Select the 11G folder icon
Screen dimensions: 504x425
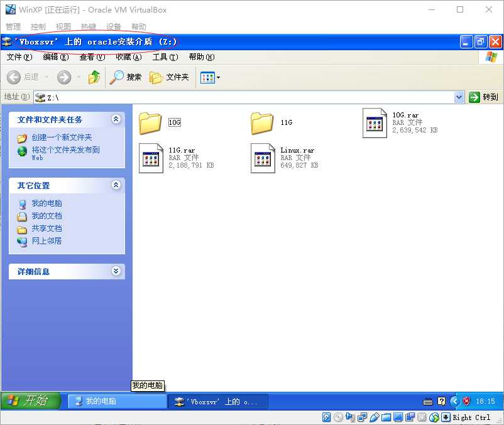pos(262,123)
